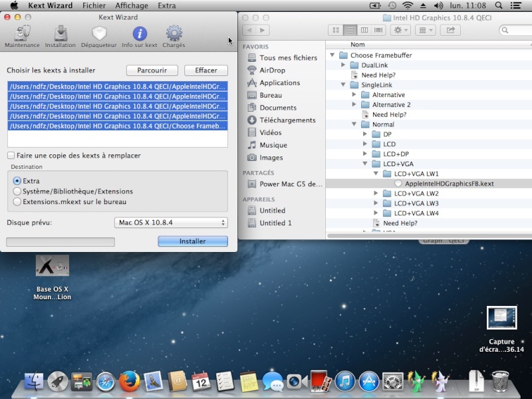Viewport: 532px width, 399px height.
Task: Open the Fichier menu
Action: click(x=94, y=5)
